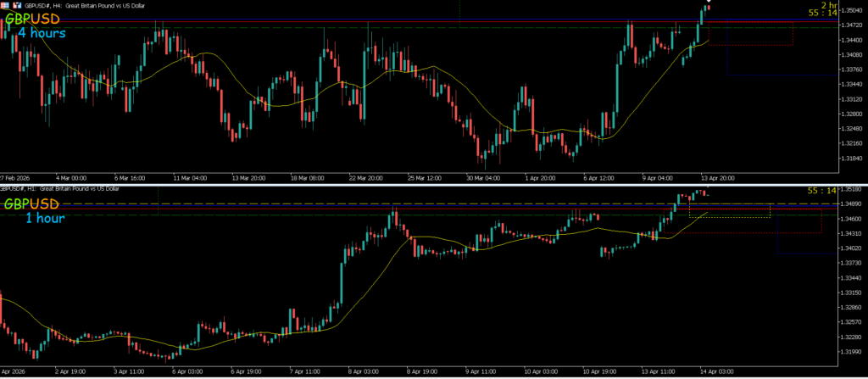Click the candlestick icon beside the GBPUSD#, H4 title
Image resolution: width=868 pixels, height=379 pixels.
point(16,4)
